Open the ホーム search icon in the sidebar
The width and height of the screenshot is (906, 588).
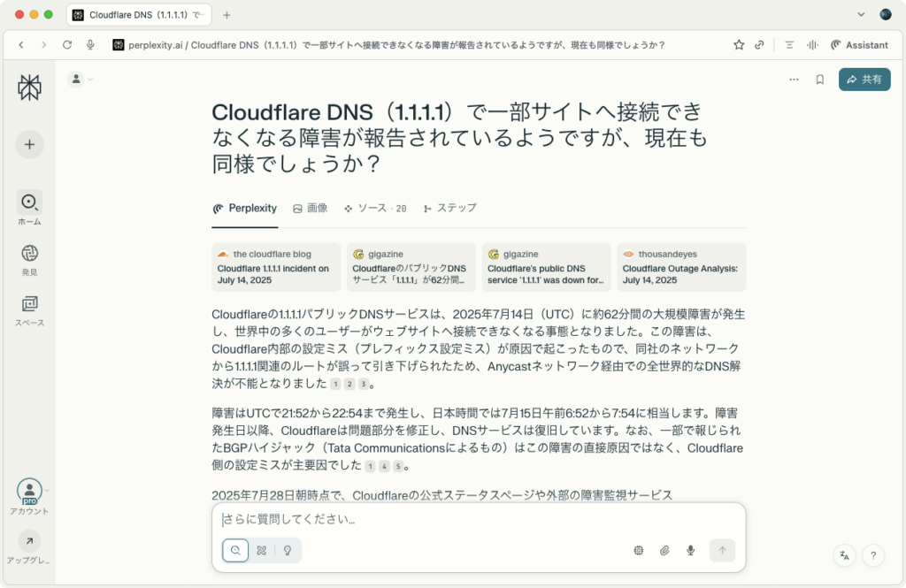pos(29,202)
